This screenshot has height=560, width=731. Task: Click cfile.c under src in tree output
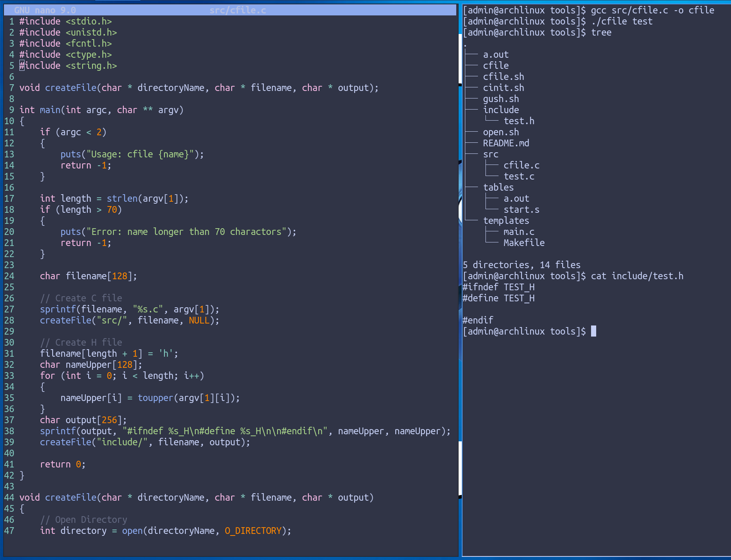tap(521, 165)
